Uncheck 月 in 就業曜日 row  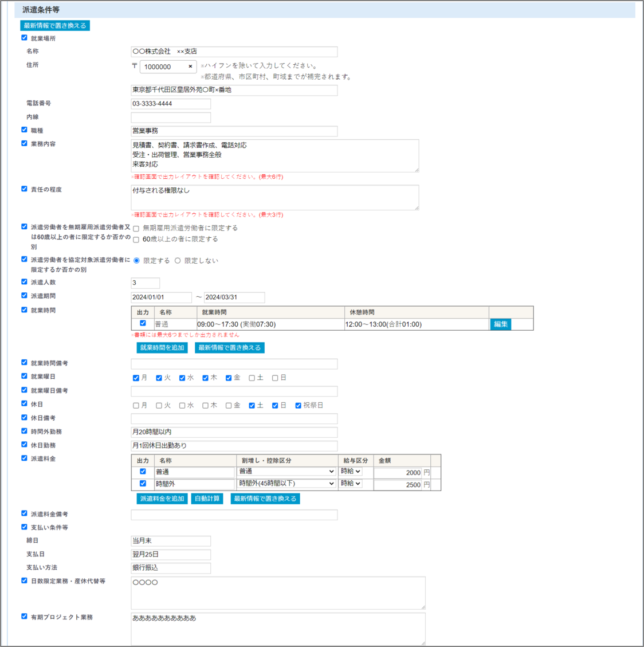pos(136,378)
